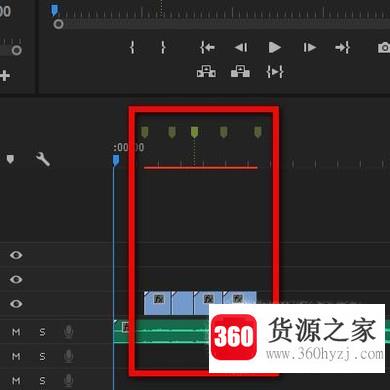Select the fourth timeline marker on the ruler
Viewport: 390px width, 390px height.
pyautogui.click(x=224, y=132)
